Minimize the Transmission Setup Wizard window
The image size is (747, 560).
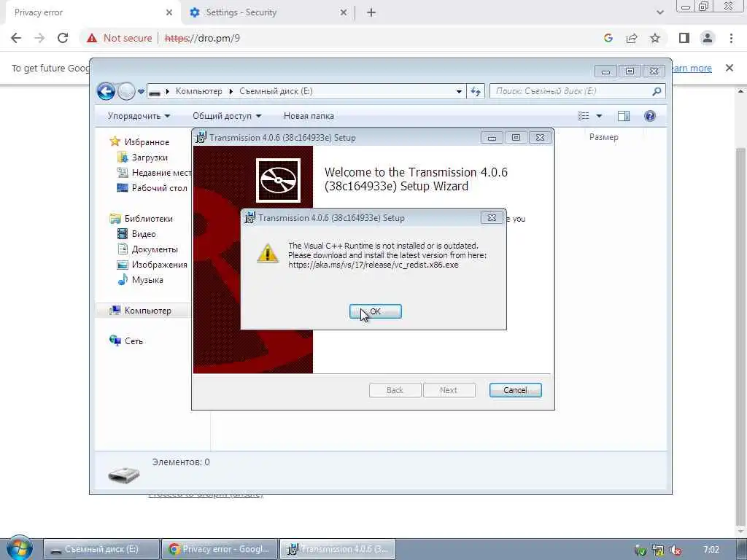pos(492,138)
